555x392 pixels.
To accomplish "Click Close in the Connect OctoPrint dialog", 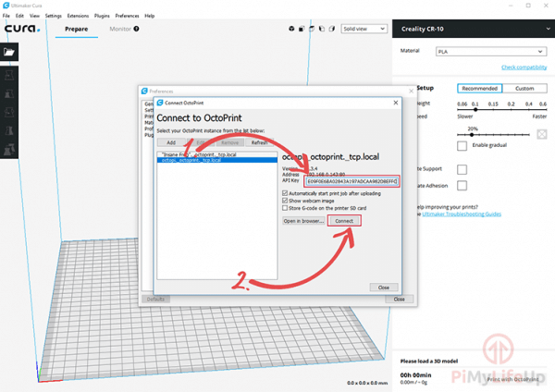I will (384, 288).
